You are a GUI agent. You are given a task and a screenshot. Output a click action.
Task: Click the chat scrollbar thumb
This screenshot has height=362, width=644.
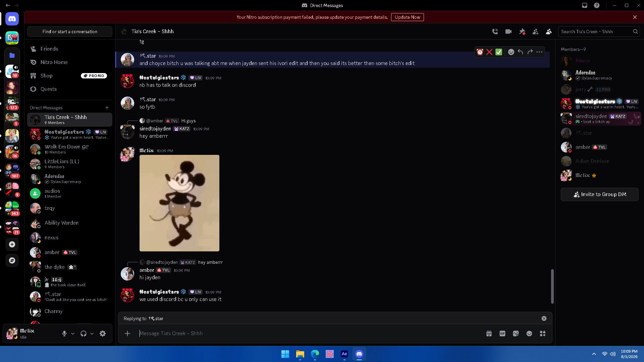[552, 286]
